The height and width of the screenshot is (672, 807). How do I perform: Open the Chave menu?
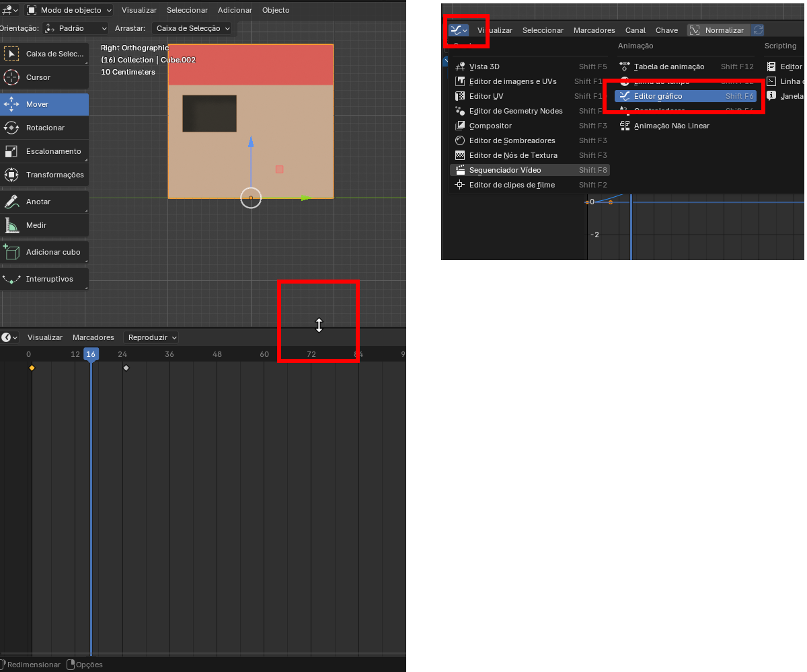pos(667,30)
